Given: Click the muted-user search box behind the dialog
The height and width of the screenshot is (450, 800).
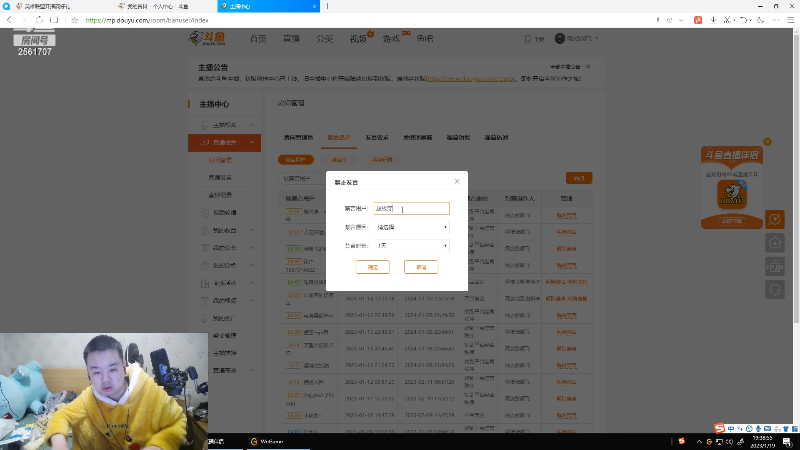Looking at the screenshot, I should point(302,178).
